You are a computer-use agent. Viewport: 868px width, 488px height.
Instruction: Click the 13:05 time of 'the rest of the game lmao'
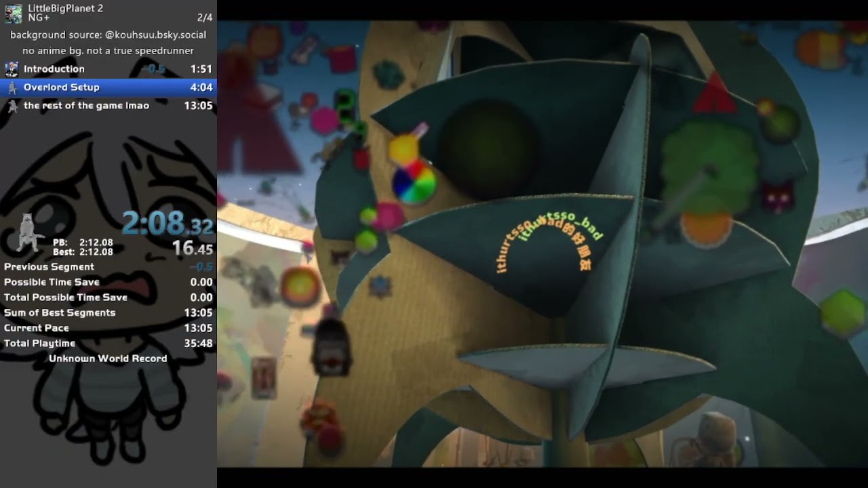tap(199, 106)
